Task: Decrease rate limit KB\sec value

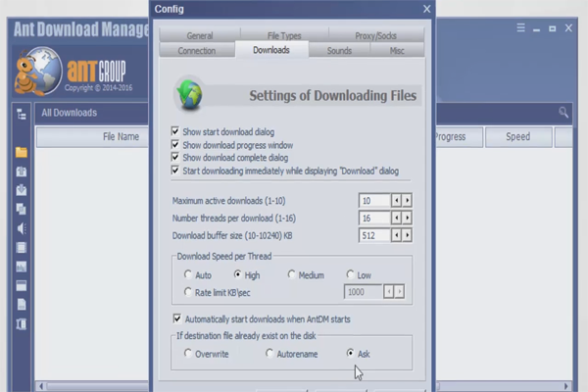Action: pos(389,291)
